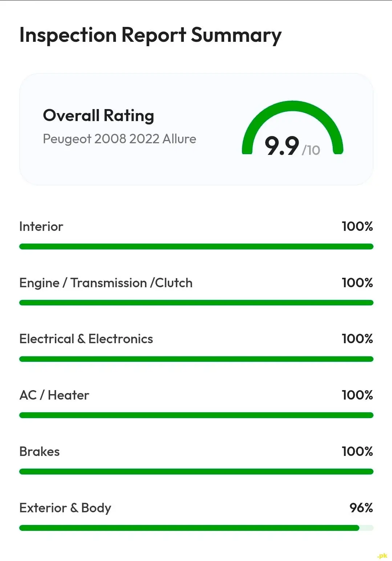Select the Exterior & Body label

click(65, 508)
